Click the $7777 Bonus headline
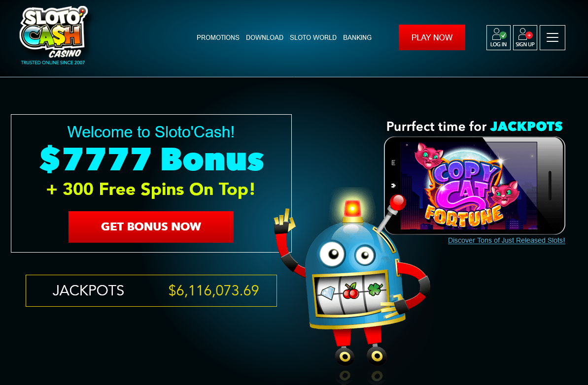This screenshot has height=385, width=588. coord(152,159)
